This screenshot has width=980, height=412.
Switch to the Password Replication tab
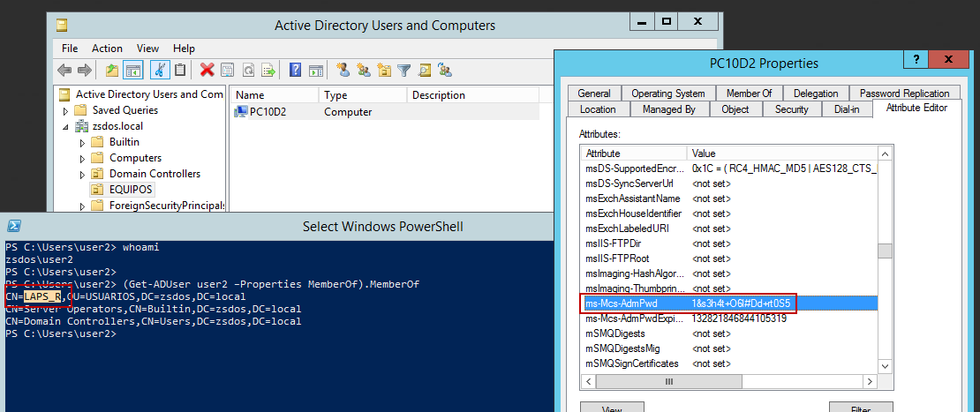(x=904, y=93)
